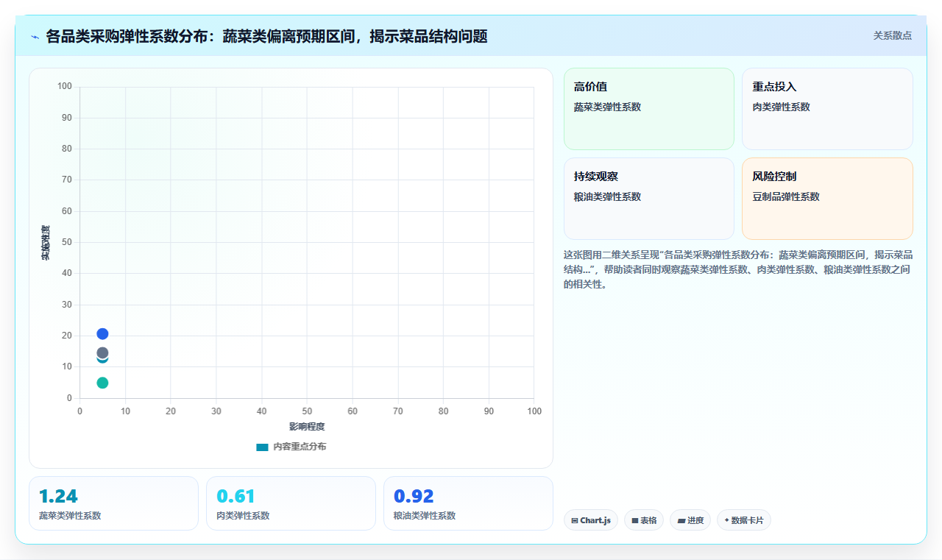Click the blue scatter data point
This screenshot has height=560, width=942.
click(x=102, y=334)
